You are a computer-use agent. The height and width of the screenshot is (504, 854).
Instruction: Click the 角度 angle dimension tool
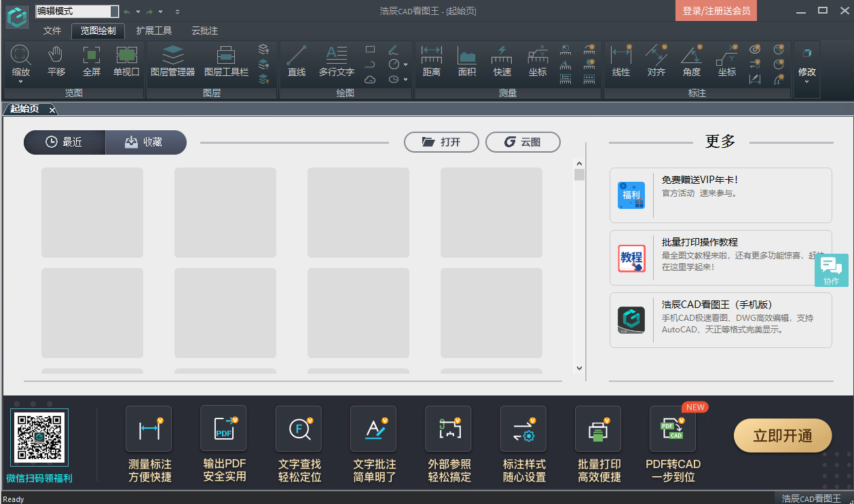[692, 62]
